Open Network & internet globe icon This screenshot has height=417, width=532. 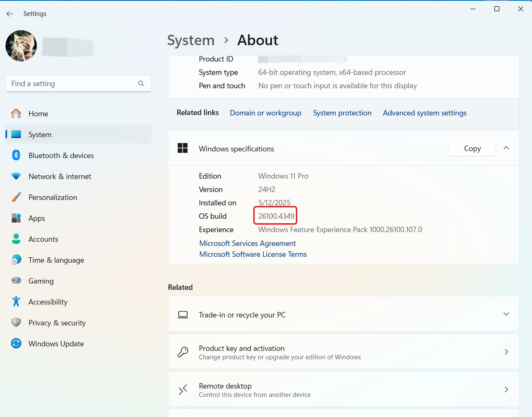tap(15, 176)
